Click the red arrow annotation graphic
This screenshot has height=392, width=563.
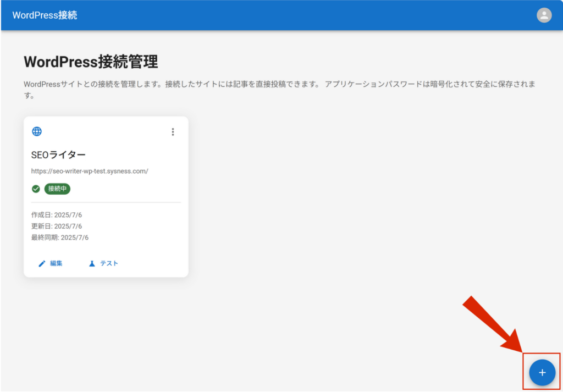pos(491,323)
